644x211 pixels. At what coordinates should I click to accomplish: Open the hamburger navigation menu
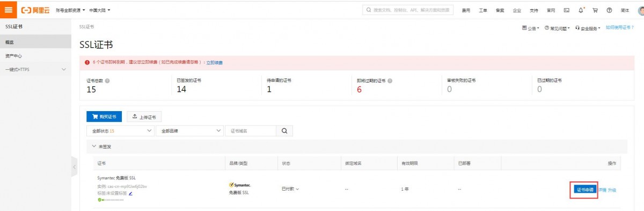pos(9,10)
